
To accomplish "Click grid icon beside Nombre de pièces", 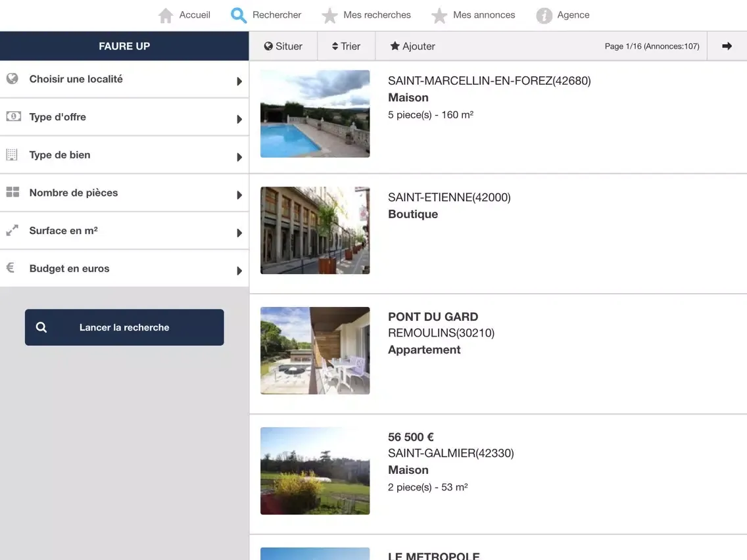I will [x=12, y=192].
